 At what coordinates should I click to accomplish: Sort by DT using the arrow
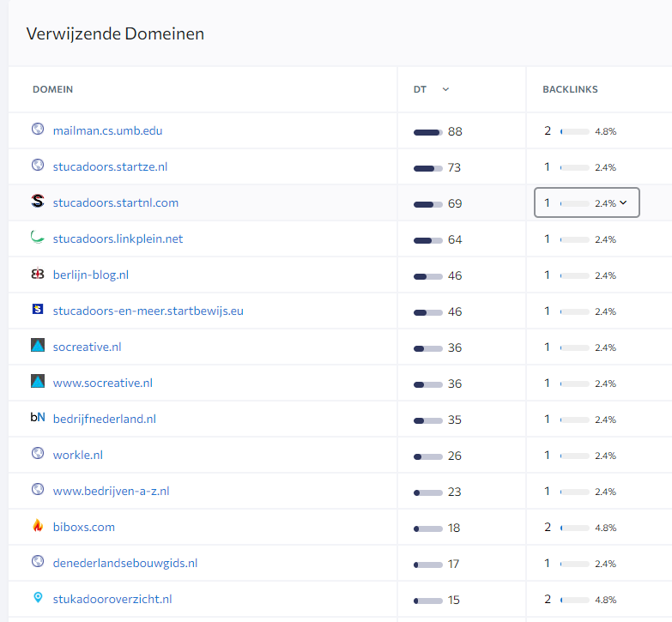(x=445, y=89)
